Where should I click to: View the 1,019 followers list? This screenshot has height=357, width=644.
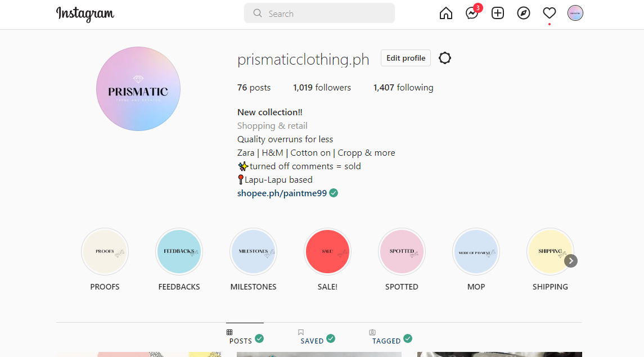pos(322,88)
